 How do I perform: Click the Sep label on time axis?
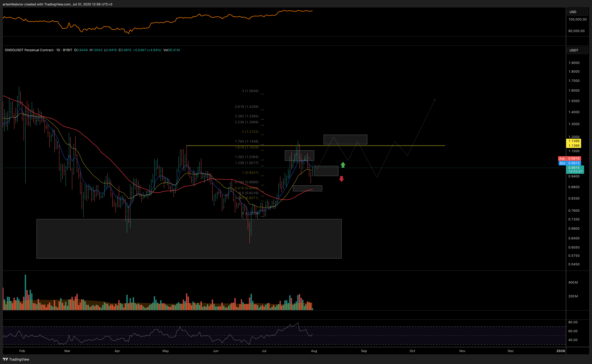(364, 351)
